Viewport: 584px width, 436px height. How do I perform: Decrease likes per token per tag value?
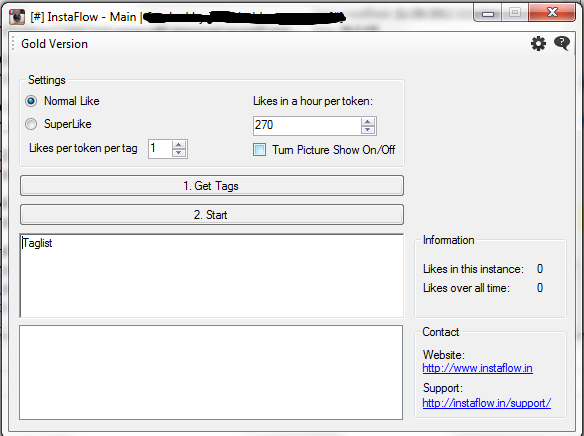179,153
